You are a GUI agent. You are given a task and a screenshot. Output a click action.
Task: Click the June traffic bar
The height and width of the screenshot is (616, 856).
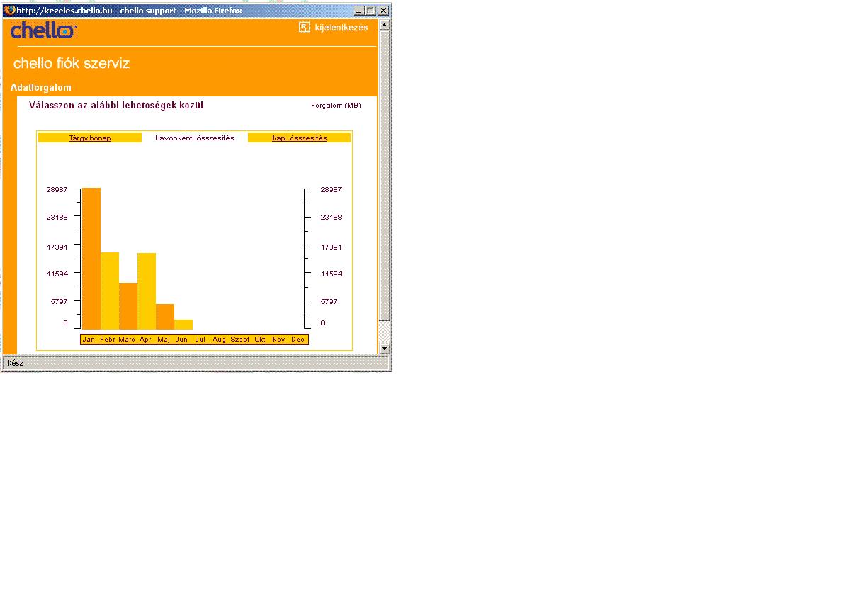(x=183, y=324)
